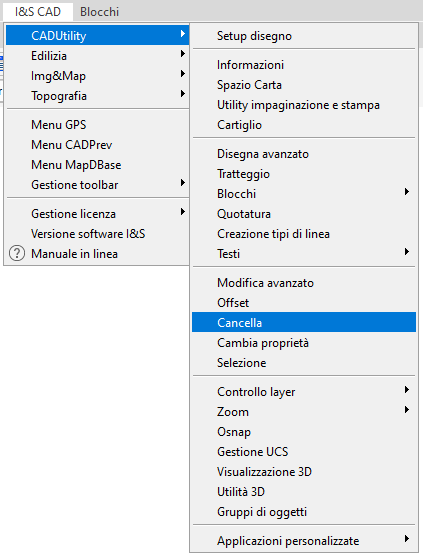Open the Blocchi menu in menu bar
This screenshot has width=423, height=556.
99,12
